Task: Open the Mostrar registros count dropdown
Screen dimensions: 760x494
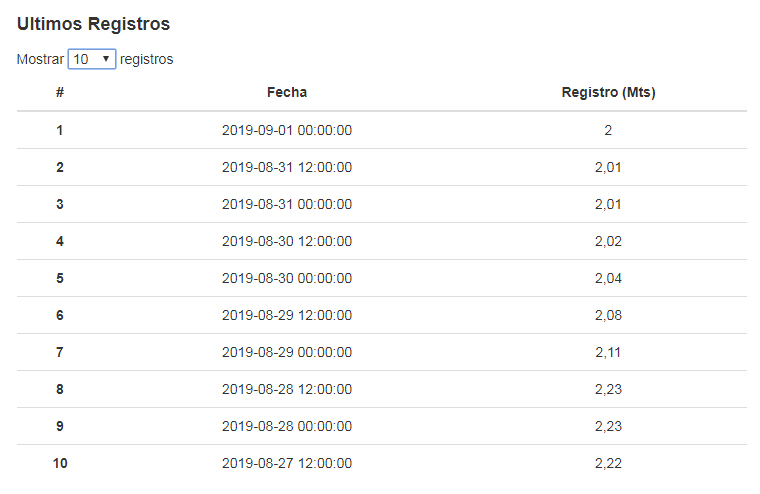Action: [92, 59]
